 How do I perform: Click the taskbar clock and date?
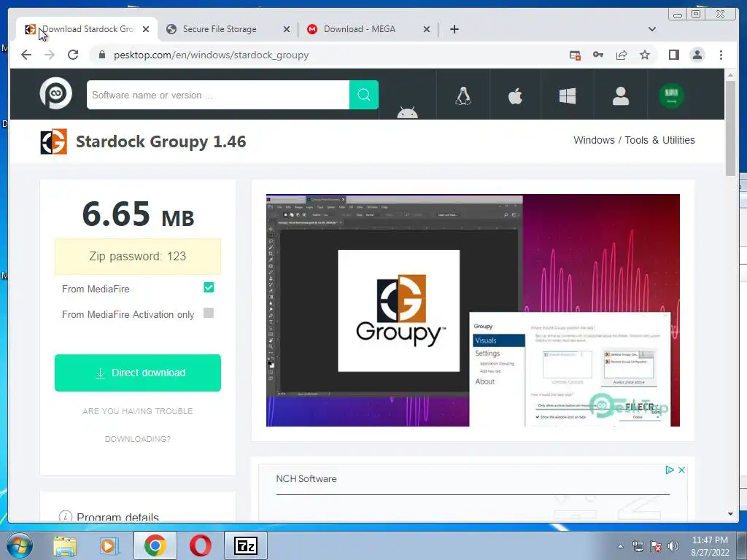click(x=710, y=546)
